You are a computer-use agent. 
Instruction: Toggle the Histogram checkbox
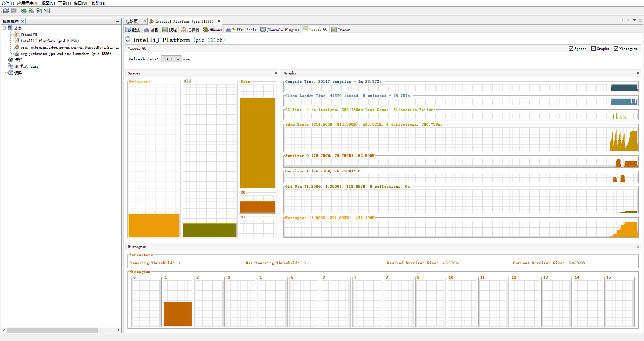616,49
